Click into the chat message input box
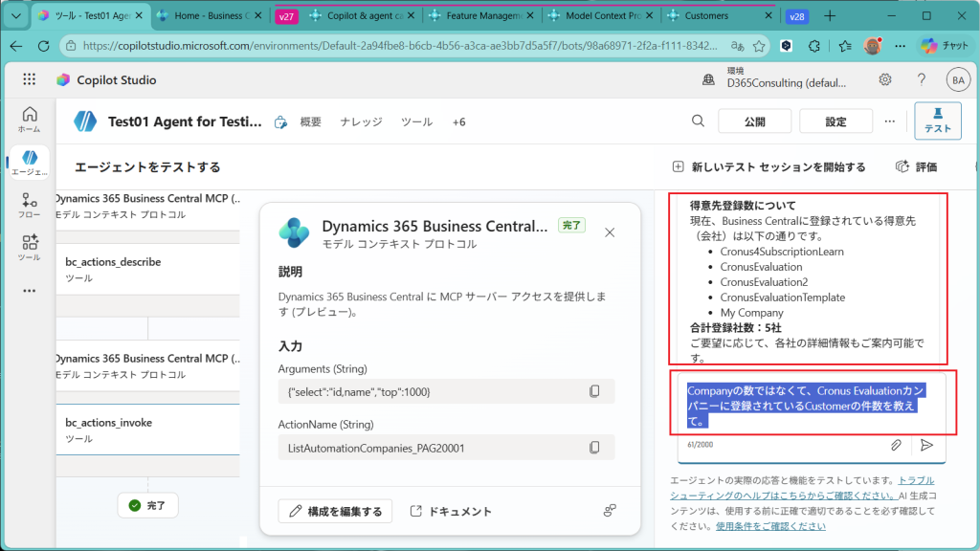The image size is (980, 551). click(x=804, y=406)
